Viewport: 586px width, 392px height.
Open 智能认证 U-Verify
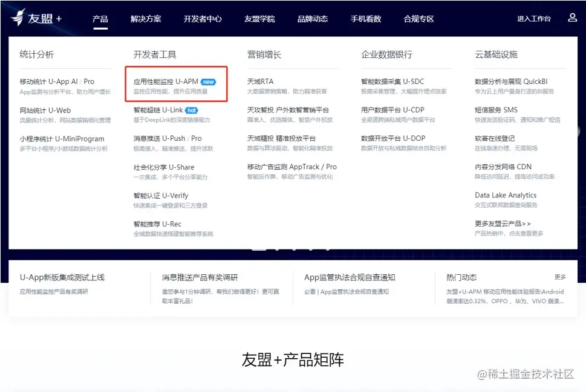click(161, 195)
